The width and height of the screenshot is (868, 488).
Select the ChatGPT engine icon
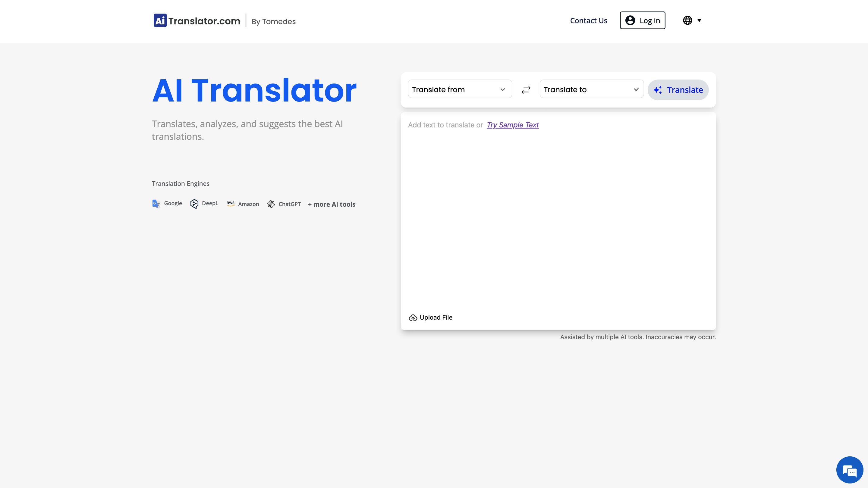point(271,204)
